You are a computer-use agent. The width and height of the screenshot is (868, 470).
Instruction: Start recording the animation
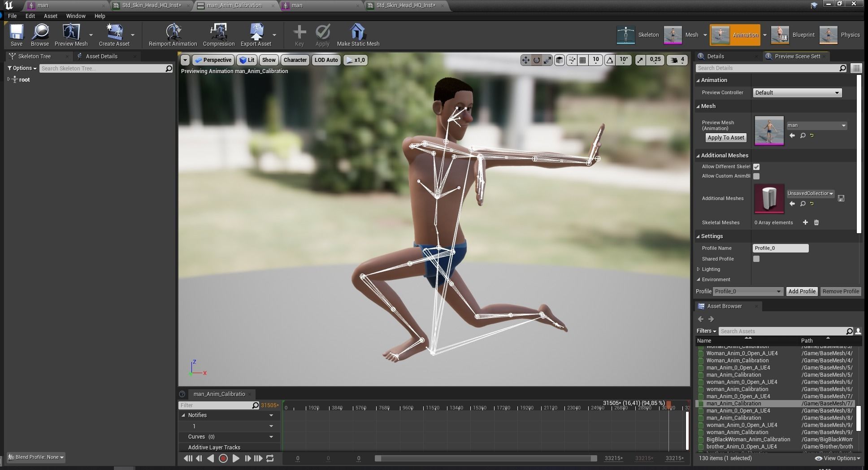coord(223,458)
